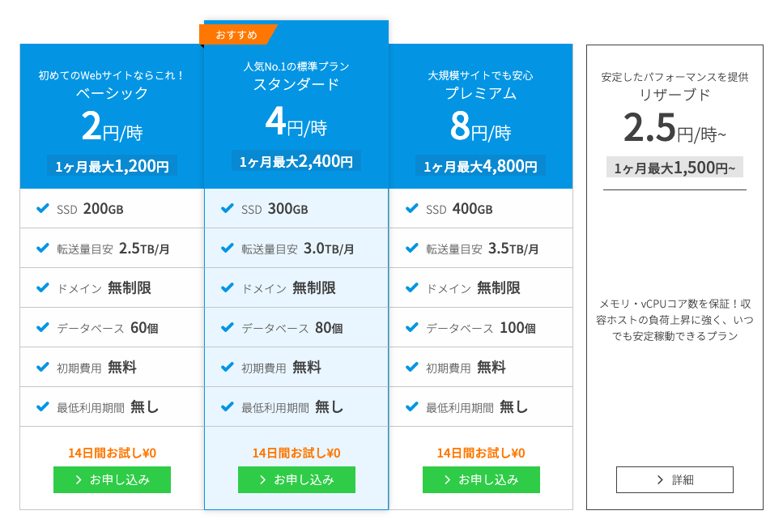Click the checkmark next to 転送量目安 2.5TB/月
783x532 pixels.
tap(43, 248)
